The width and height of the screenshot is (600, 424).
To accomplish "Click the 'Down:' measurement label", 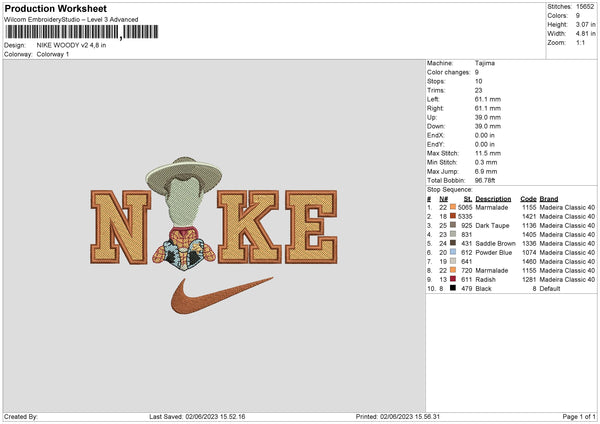I will [436, 126].
